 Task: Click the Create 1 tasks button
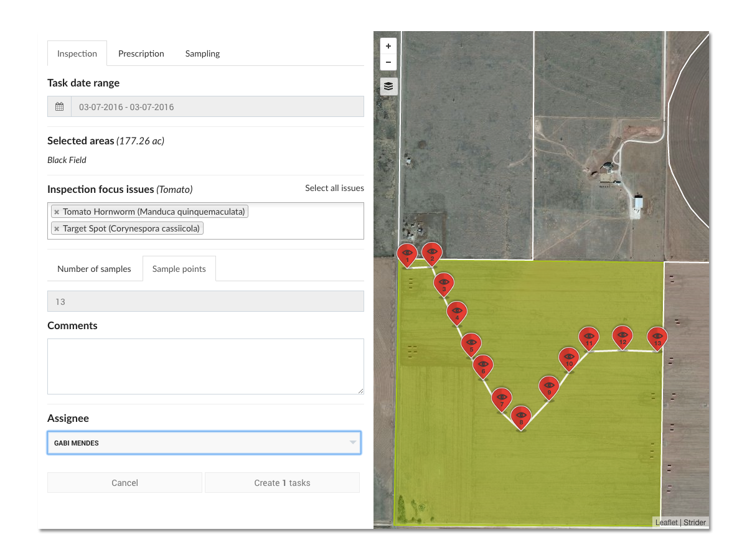pyautogui.click(x=282, y=483)
